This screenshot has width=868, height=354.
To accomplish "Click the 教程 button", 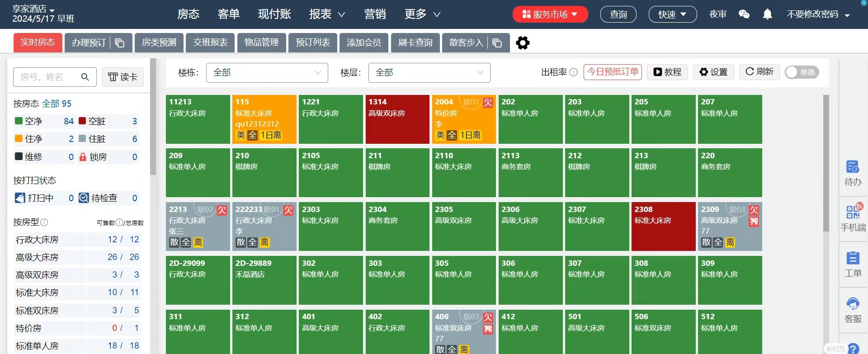I will pos(667,72).
